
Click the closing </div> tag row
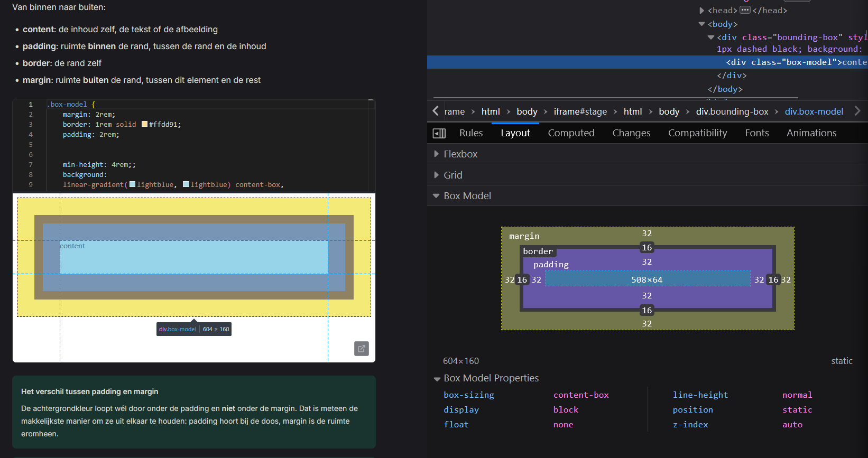point(732,76)
